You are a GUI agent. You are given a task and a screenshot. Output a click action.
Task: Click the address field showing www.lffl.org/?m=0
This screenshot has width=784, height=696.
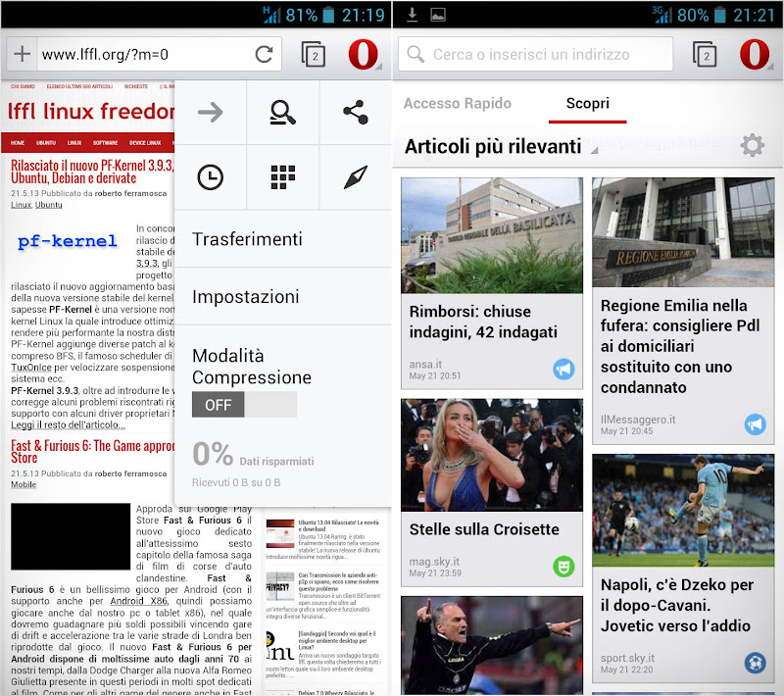pos(142,54)
